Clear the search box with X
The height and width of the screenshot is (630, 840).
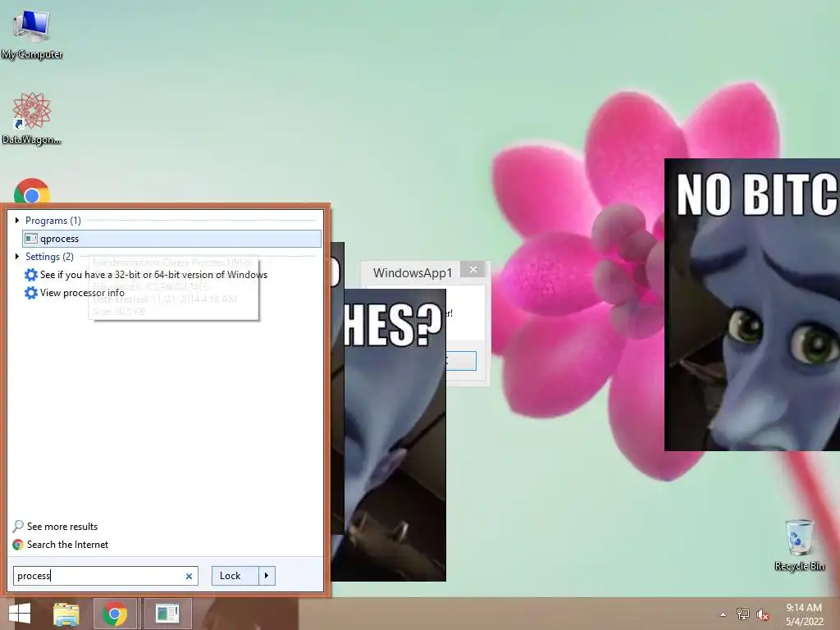pos(189,576)
